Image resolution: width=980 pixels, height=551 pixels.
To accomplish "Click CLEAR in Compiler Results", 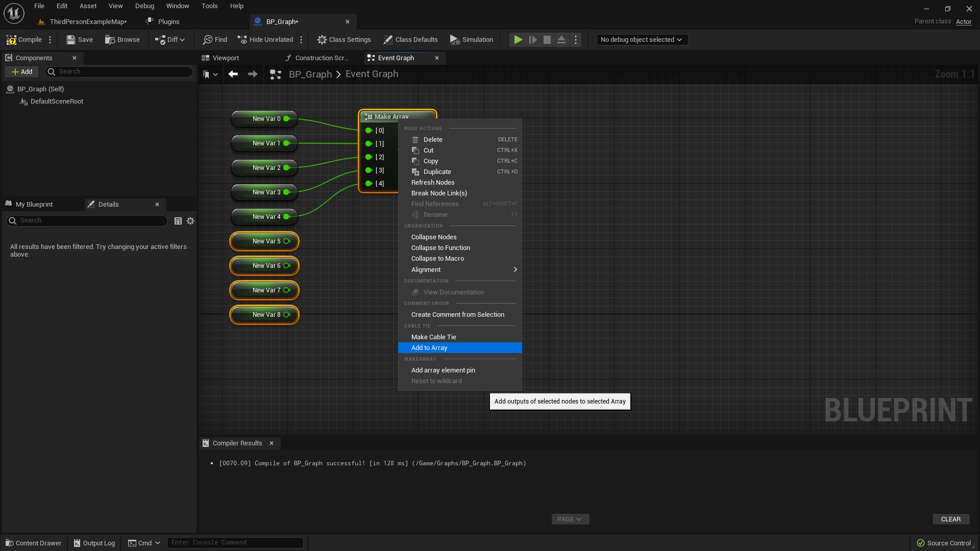I will (x=951, y=519).
